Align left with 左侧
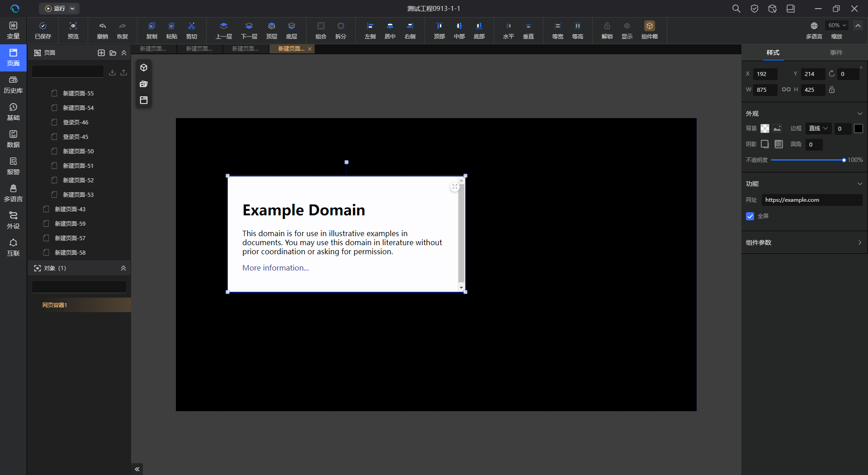Image resolution: width=868 pixels, height=475 pixels. tap(370, 30)
